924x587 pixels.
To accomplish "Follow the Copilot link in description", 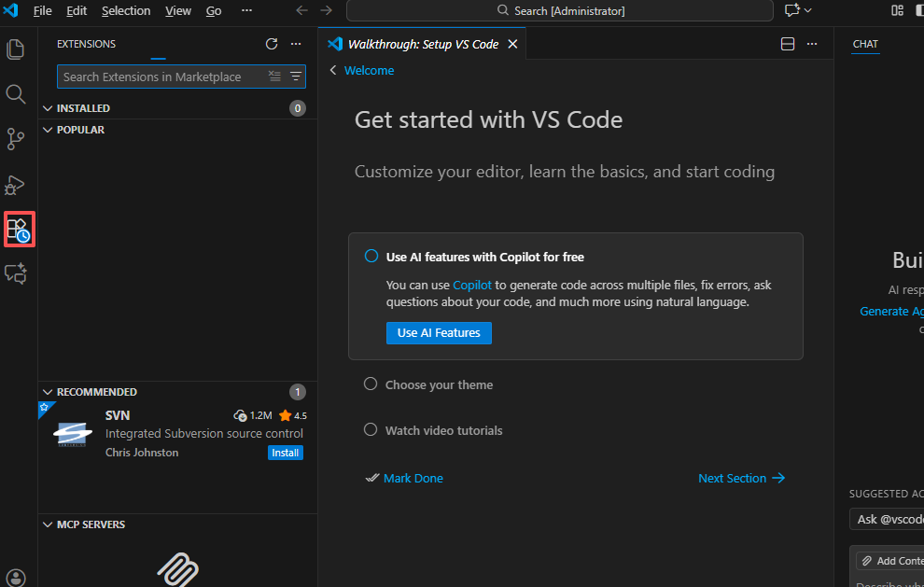I will click(x=472, y=286).
